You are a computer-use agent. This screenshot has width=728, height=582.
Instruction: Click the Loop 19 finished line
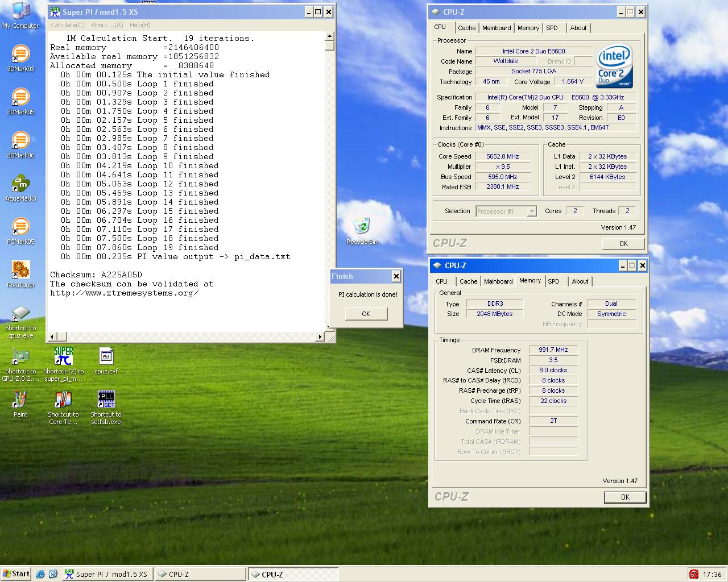pos(140,247)
